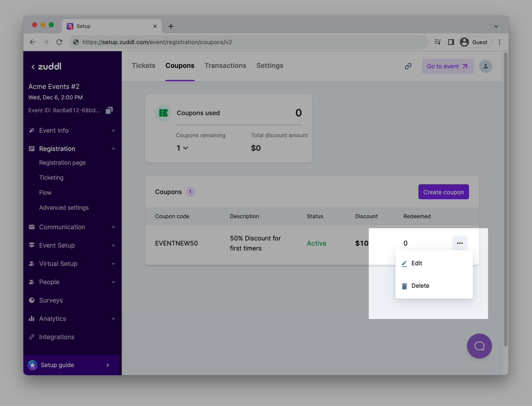Open the Ticketing sidebar link
Viewport: 532px width, 406px height.
pos(51,178)
